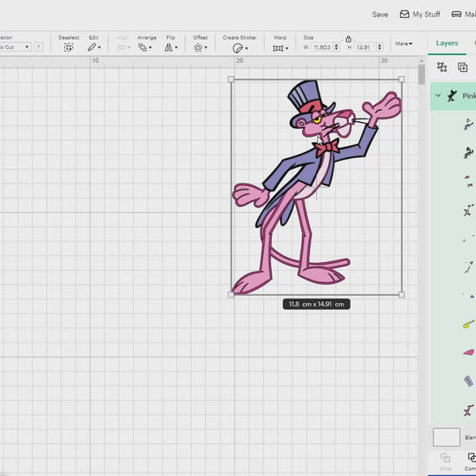Image resolution: width=476 pixels, height=476 pixels.
Task: Select the red bow tie layer thumbnail
Action: point(468,181)
